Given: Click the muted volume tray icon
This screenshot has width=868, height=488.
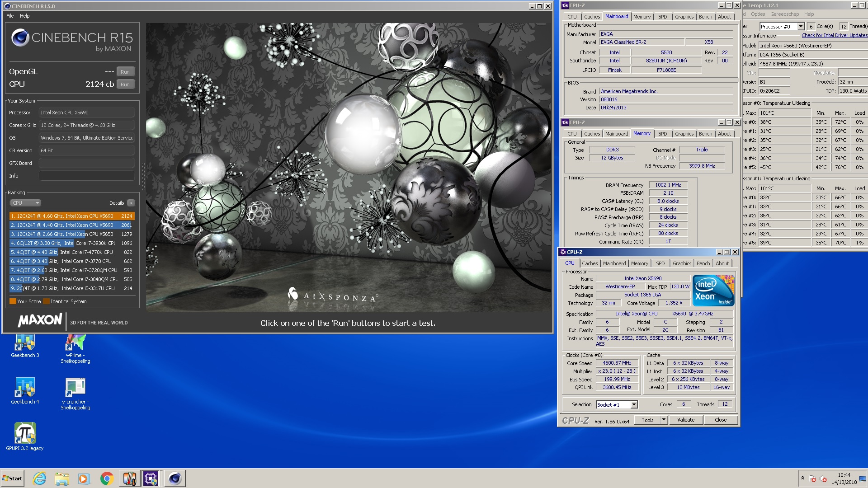Looking at the screenshot, I should (823, 479).
